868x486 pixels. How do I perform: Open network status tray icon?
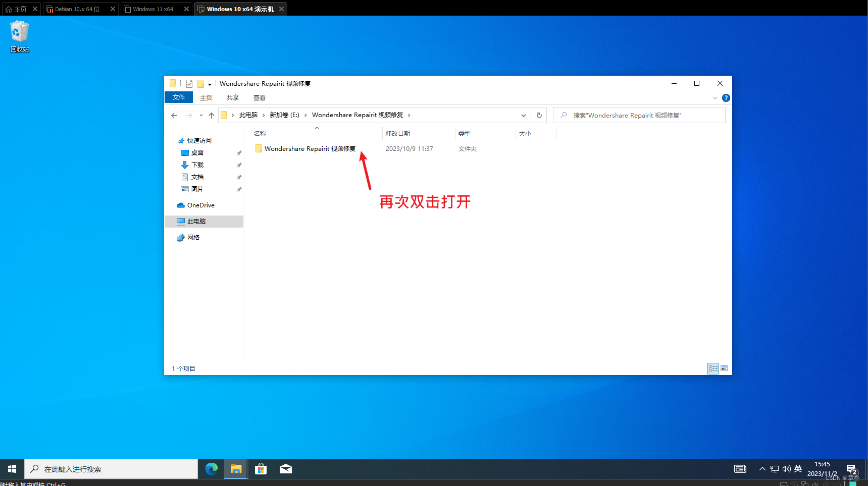click(775, 469)
